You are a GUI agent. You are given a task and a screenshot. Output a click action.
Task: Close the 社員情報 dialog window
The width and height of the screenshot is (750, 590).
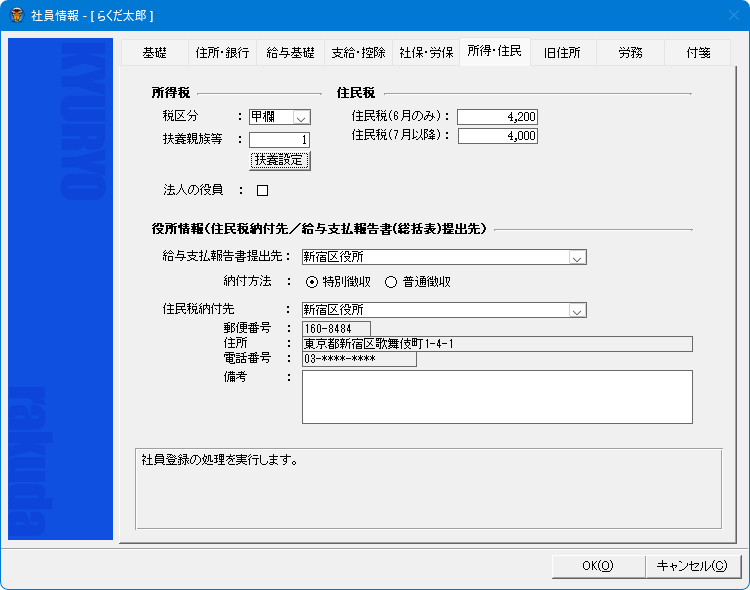coord(726,15)
